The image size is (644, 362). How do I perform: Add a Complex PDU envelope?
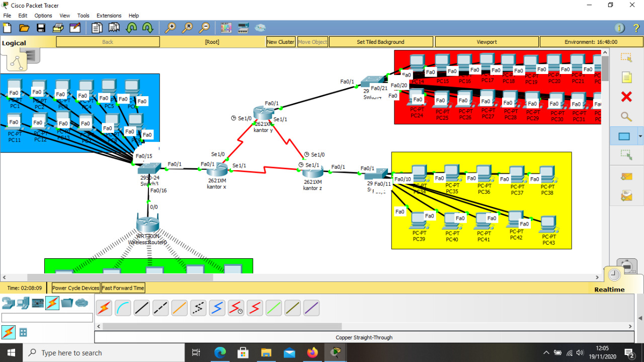point(626,195)
